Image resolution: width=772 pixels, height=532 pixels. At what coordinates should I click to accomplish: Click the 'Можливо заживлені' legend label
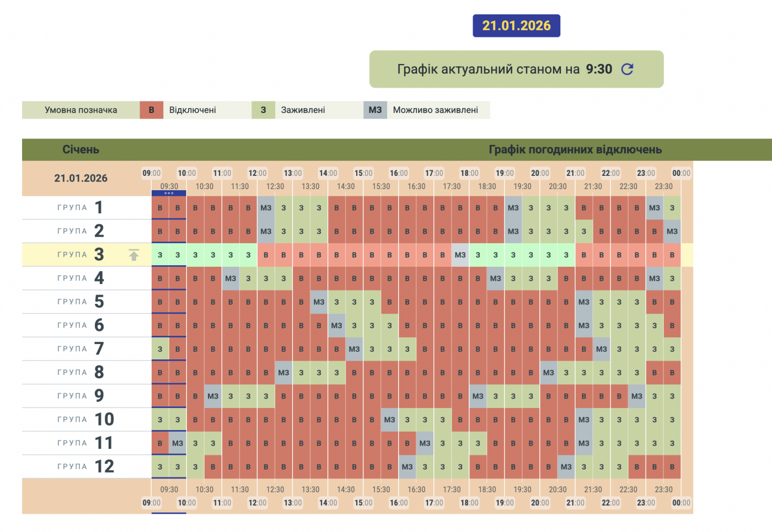(x=435, y=110)
